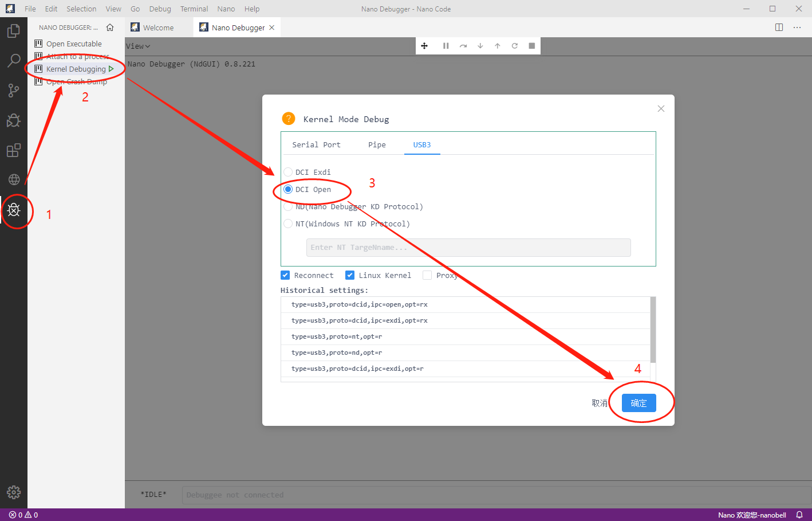Open the Terminal menu

[194, 9]
